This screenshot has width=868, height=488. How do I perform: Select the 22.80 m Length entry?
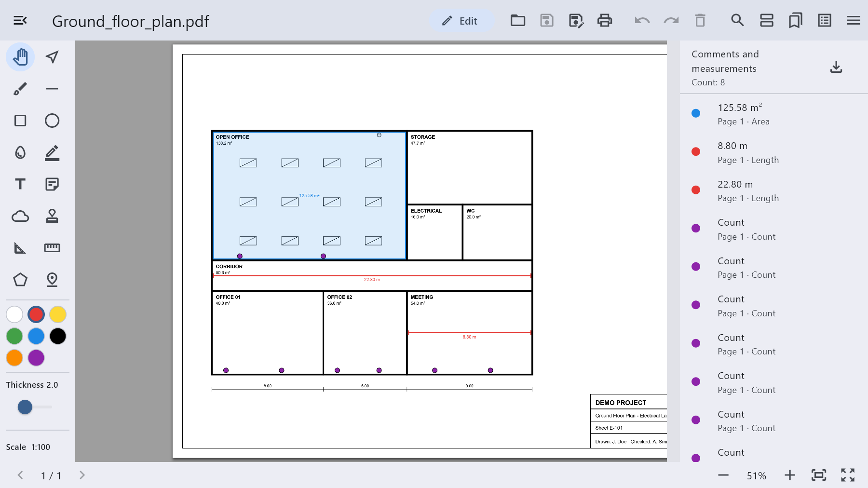point(774,191)
